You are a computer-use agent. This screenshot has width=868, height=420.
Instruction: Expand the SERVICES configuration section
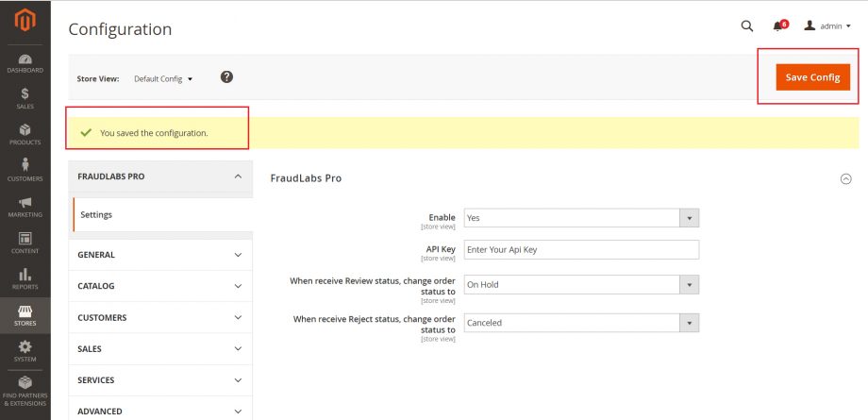point(160,380)
